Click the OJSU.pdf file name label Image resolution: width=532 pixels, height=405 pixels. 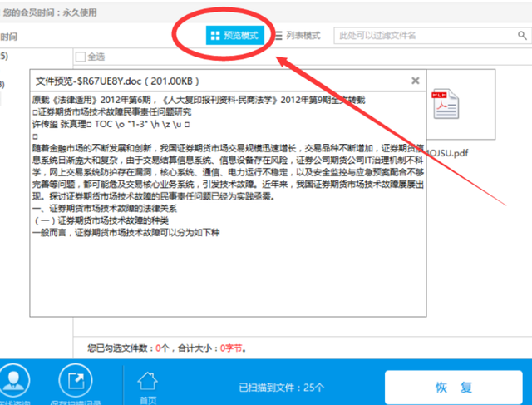click(x=447, y=153)
